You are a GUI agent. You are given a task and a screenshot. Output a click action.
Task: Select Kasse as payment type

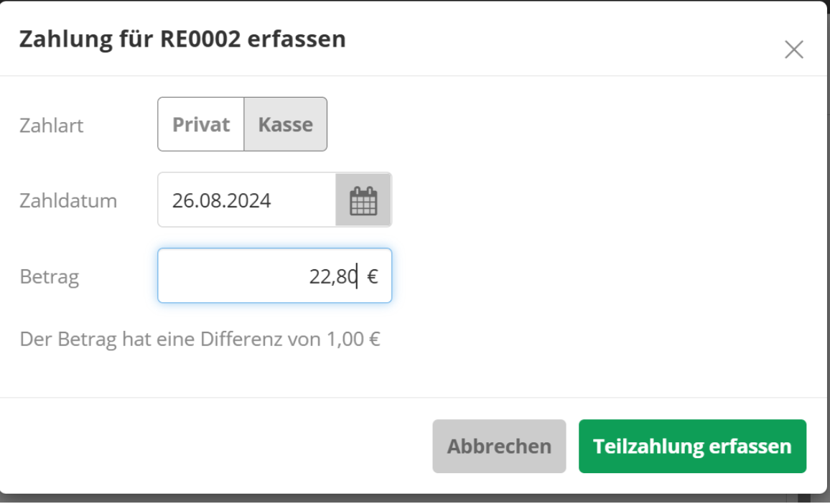pos(286,124)
